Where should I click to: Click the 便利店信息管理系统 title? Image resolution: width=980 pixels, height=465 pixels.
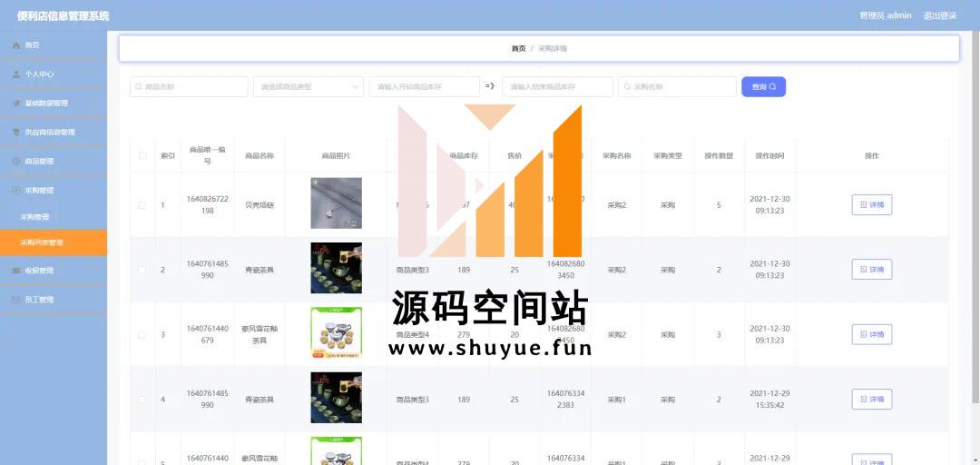pos(64,15)
